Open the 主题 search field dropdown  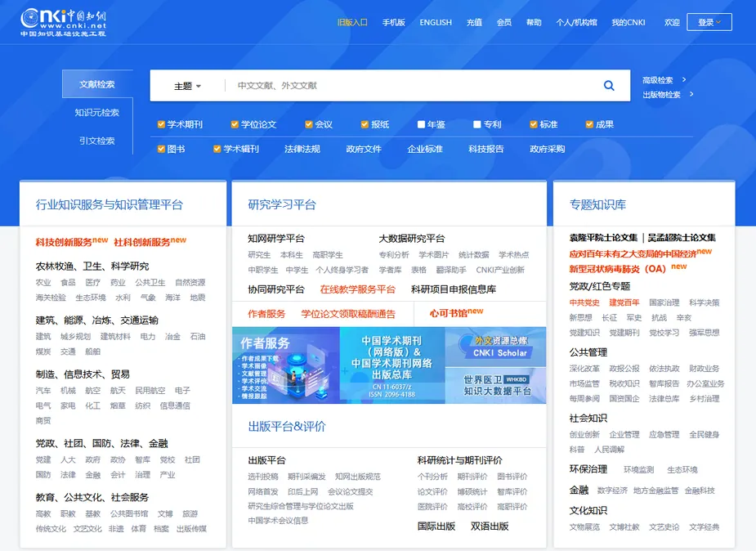[x=187, y=86]
